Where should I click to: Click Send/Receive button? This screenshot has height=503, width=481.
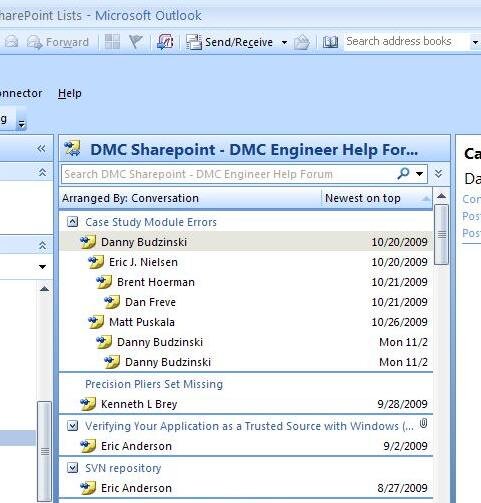230,42
